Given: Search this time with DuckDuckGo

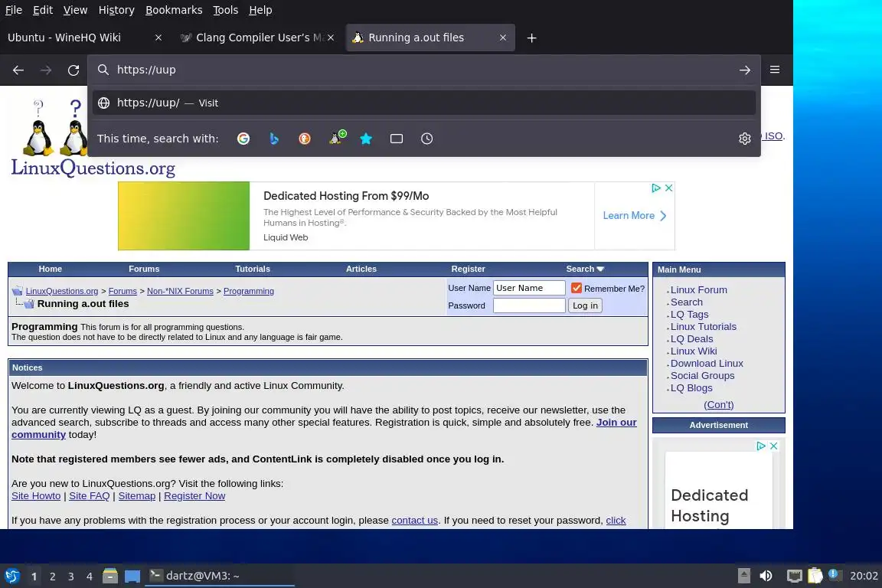Looking at the screenshot, I should [304, 139].
